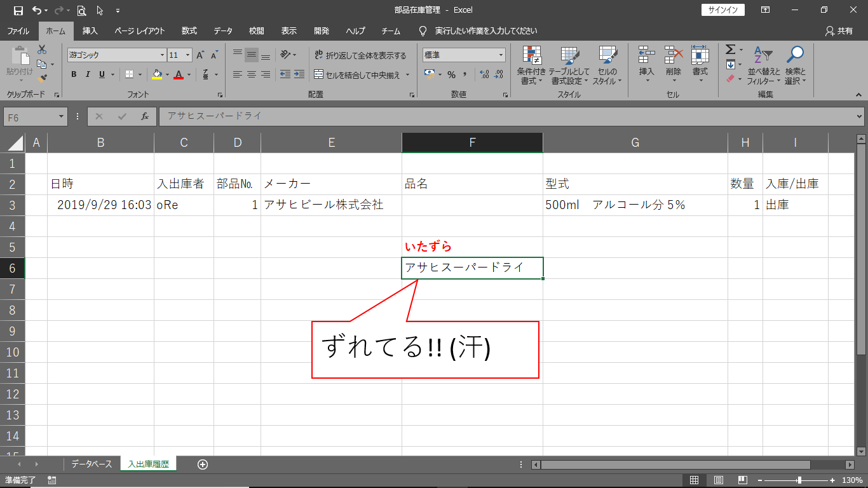The image size is (868, 488).
Task: Click セルを結合して中央揃え button
Action: [358, 74]
